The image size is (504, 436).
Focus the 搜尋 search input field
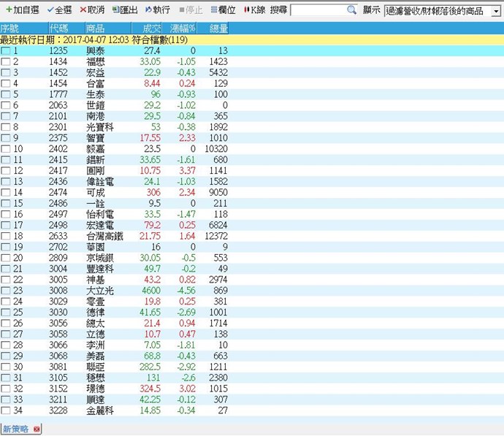317,10
